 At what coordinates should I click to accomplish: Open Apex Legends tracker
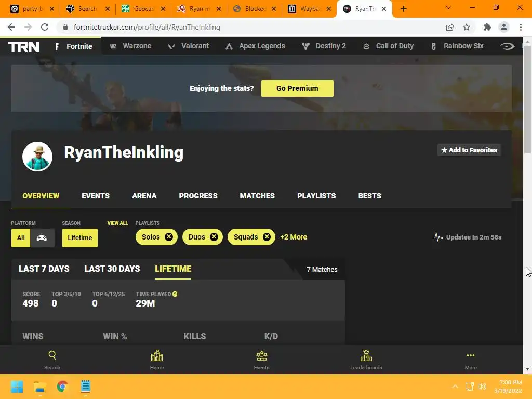coord(255,46)
